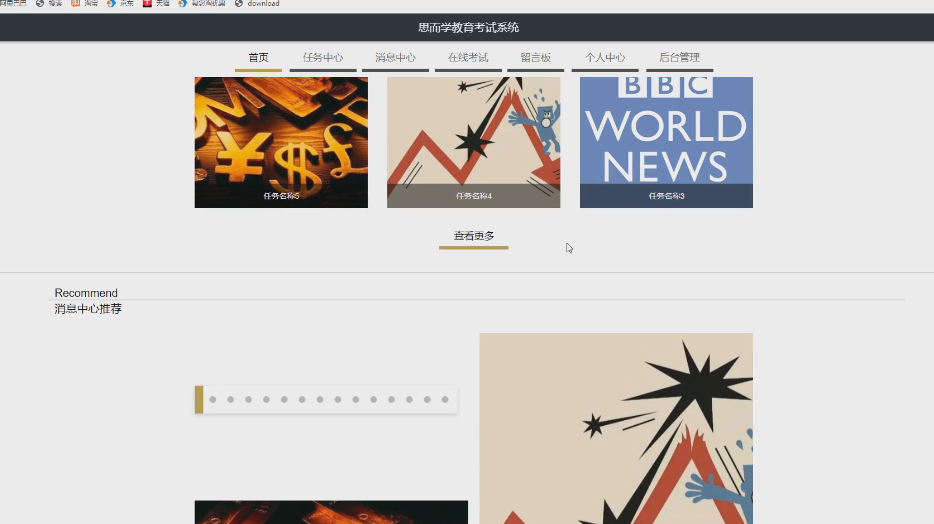Open the download bookmark in the browser bar
Viewport: 934px width, 524px height.
click(257, 4)
